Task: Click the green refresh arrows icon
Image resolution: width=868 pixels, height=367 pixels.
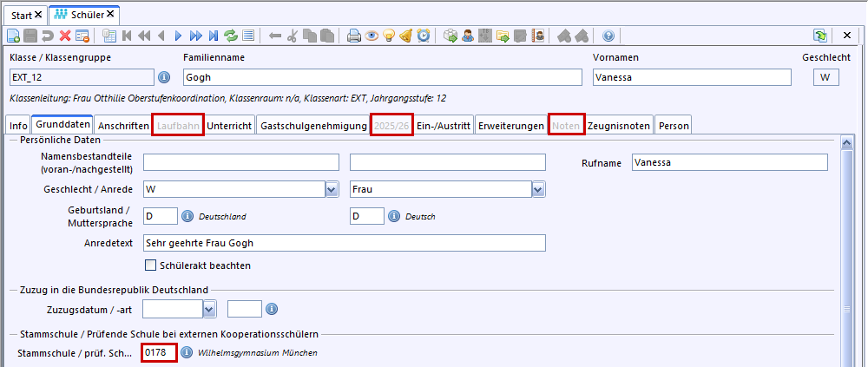Action: tap(231, 36)
